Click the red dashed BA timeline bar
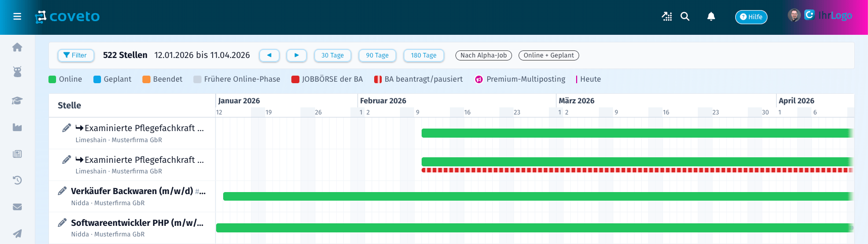 coord(637,170)
